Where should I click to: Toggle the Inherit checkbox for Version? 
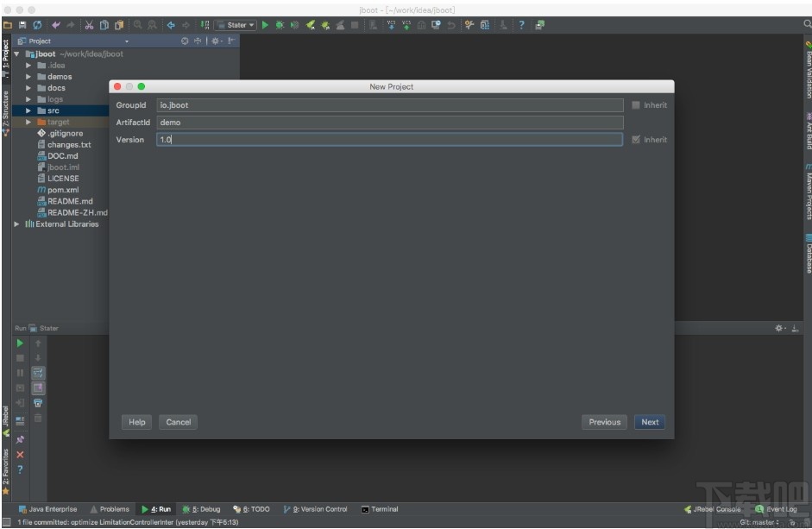pyautogui.click(x=636, y=140)
